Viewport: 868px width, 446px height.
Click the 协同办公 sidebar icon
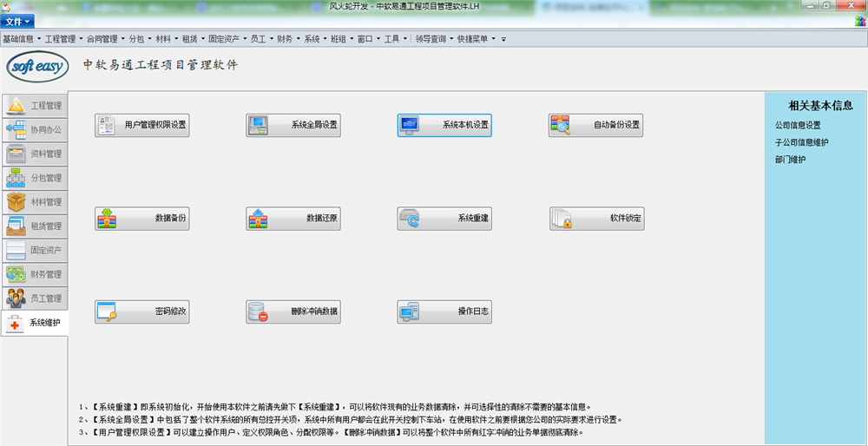pos(16,130)
